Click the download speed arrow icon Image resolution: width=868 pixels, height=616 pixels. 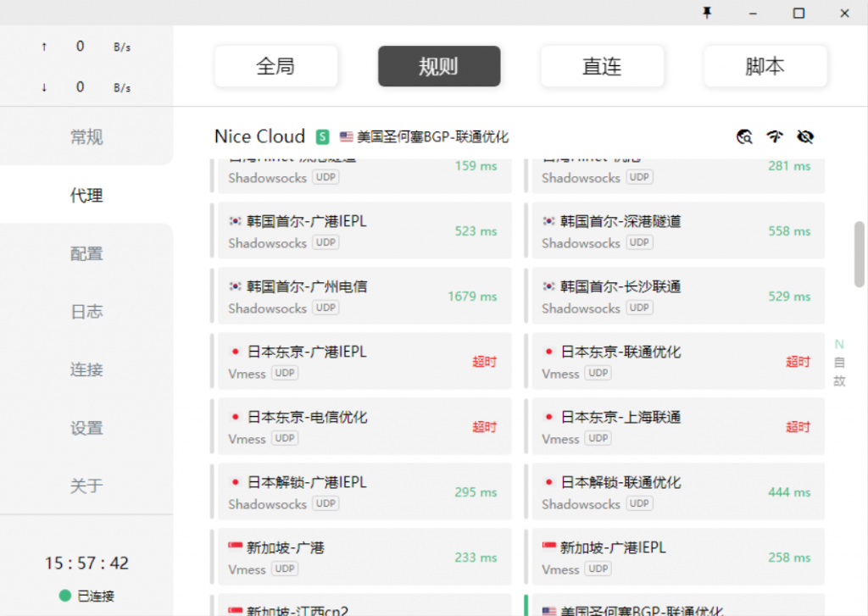pos(44,87)
